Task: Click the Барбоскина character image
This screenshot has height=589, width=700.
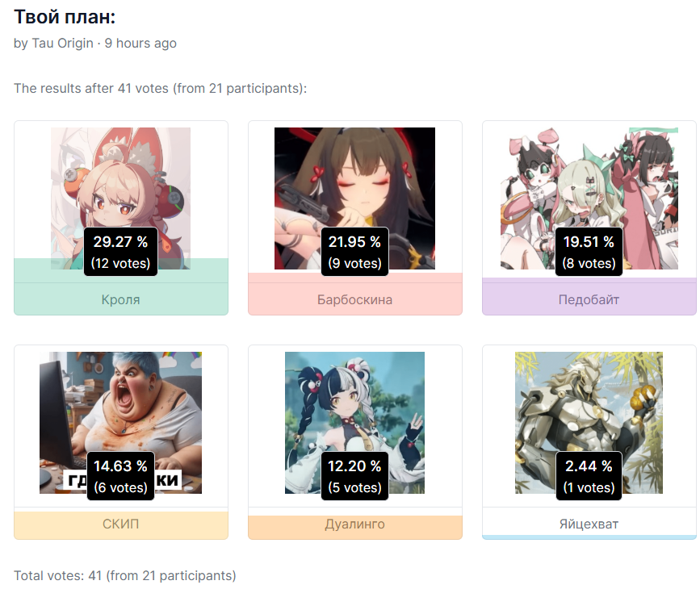Action: [x=354, y=198]
